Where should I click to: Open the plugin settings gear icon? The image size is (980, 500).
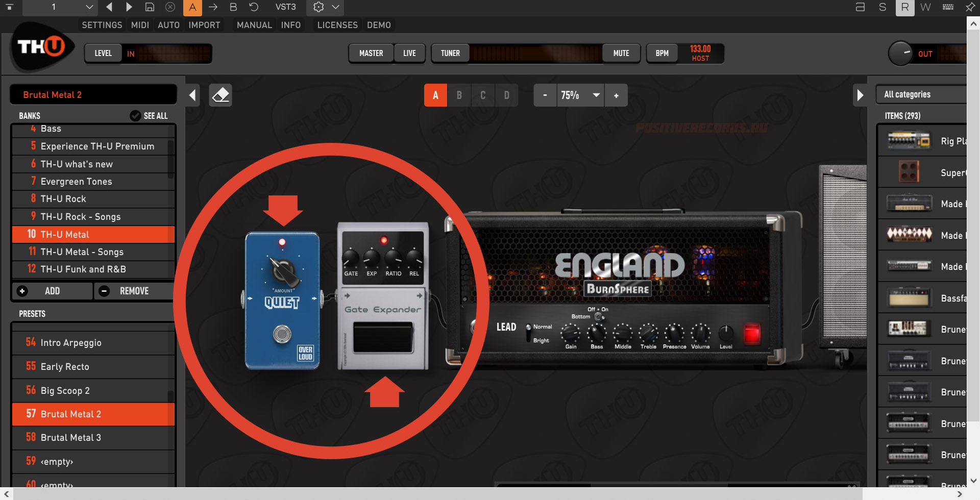318,7
